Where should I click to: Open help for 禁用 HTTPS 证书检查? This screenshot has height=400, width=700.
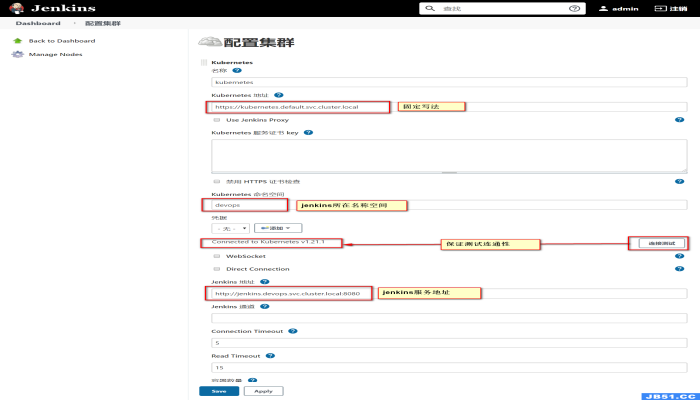click(x=679, y=182)
